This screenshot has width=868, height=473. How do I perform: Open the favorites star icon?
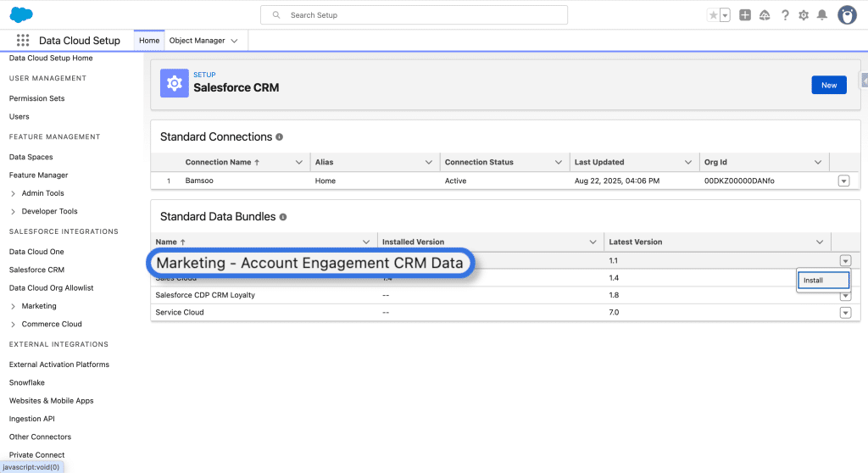pyautogui.click(x=714, y=15)
